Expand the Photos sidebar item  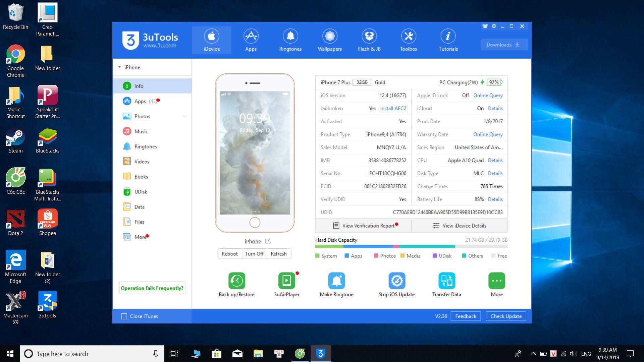(x=184, y=116)
